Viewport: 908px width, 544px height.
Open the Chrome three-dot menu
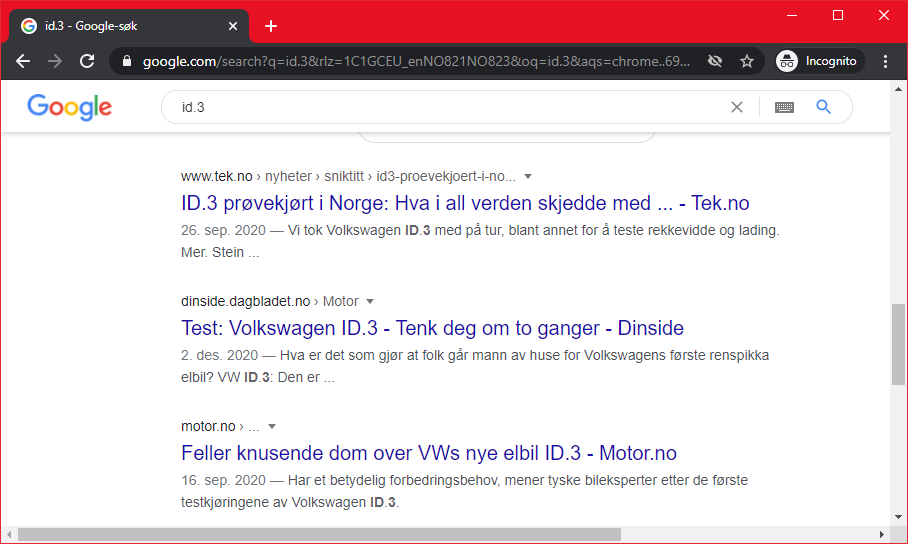(885, 61)
